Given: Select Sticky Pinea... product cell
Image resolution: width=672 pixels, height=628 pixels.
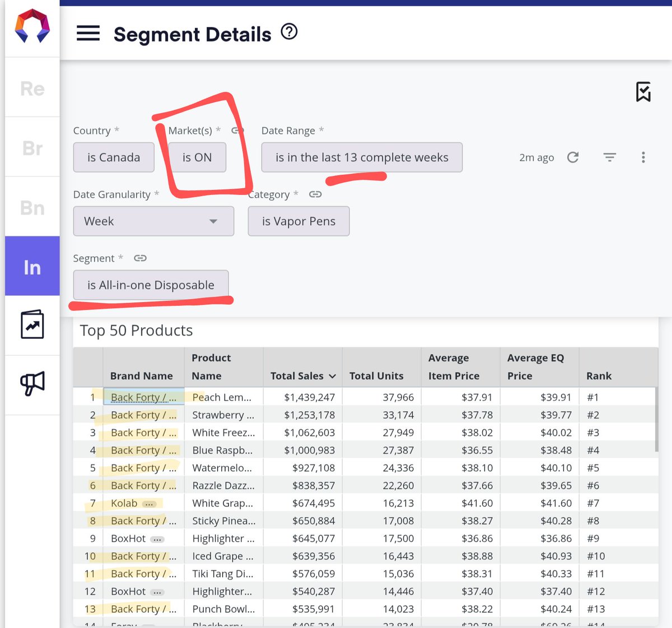Looking at the screenshot, I should [223, 521].
